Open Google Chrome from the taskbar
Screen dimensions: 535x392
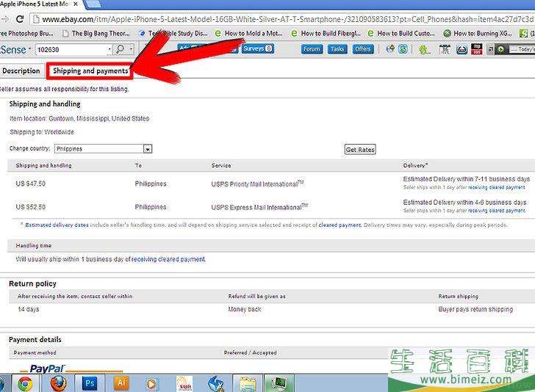click(x=25, y=383)
